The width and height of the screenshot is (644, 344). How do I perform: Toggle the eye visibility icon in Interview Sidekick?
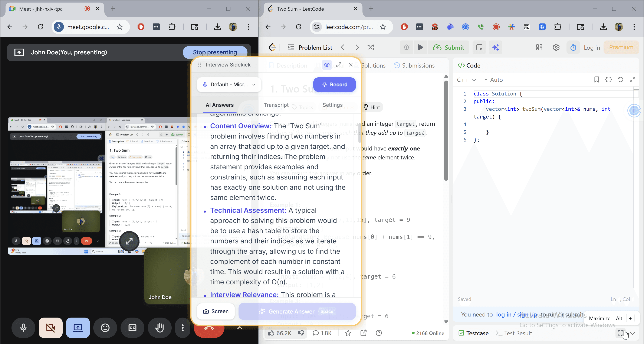[327, 65]
